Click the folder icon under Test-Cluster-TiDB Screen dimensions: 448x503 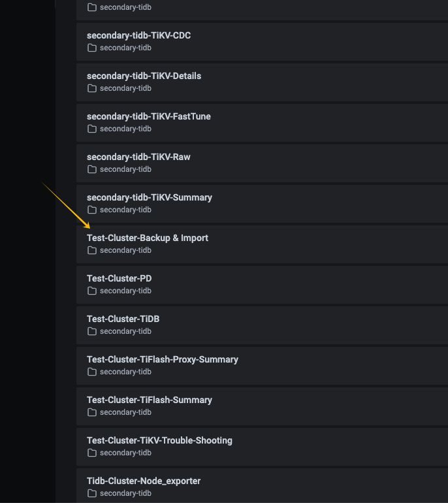[x=92, y=331]
